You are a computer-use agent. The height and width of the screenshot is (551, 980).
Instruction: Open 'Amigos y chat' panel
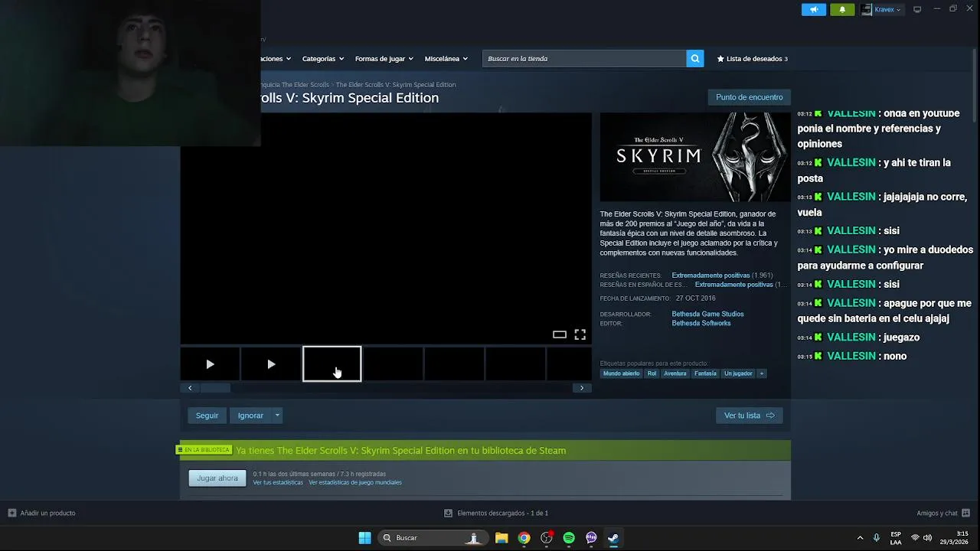943,513
